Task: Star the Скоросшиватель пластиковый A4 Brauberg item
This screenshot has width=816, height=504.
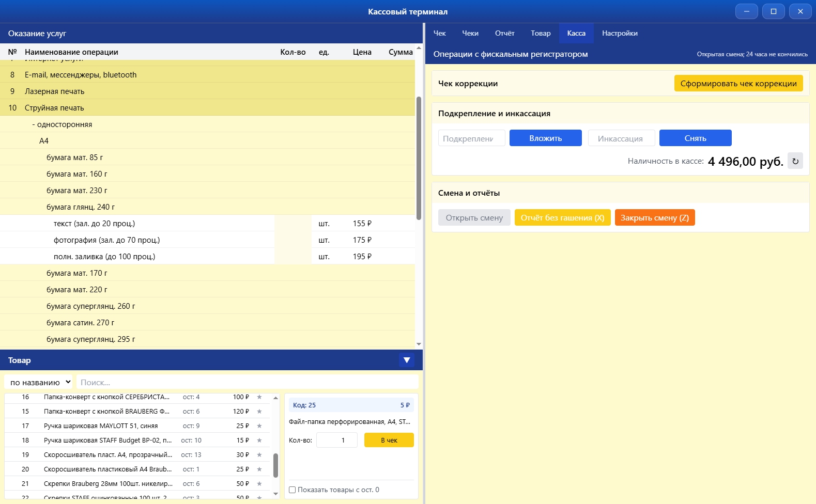Action: (259, 469)
